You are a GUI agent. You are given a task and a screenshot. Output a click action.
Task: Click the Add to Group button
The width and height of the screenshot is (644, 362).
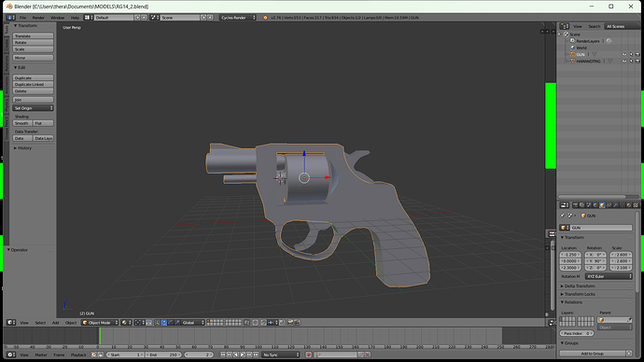(x=592, y=354)
